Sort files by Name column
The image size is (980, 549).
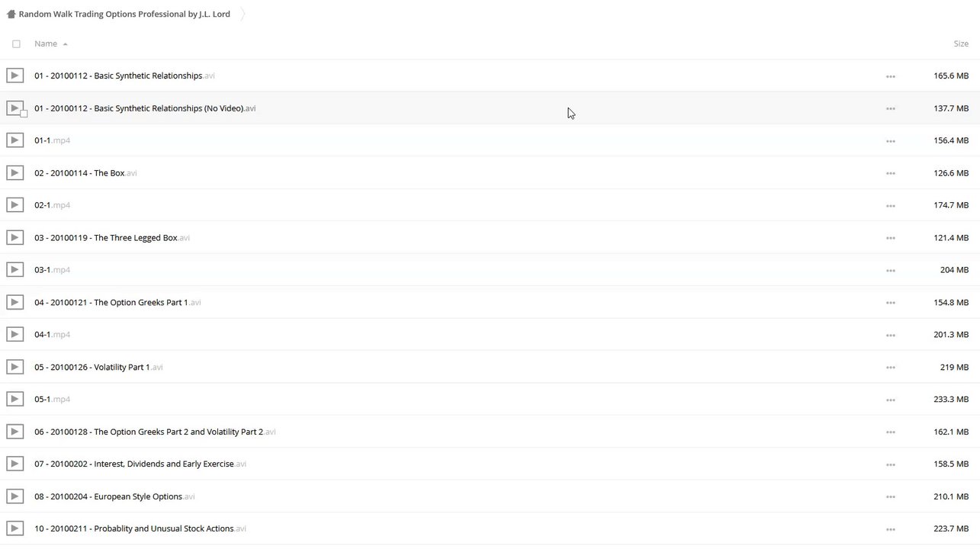click(x=46, y=43)
